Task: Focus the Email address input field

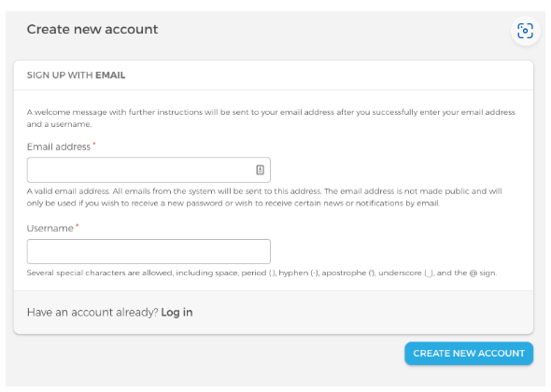Action: 148,170
